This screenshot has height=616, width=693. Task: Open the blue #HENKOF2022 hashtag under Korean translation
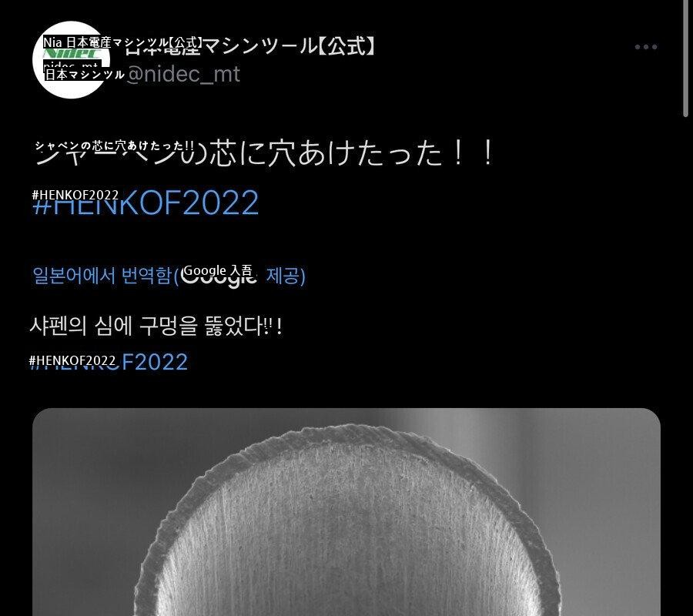point(109,362)
